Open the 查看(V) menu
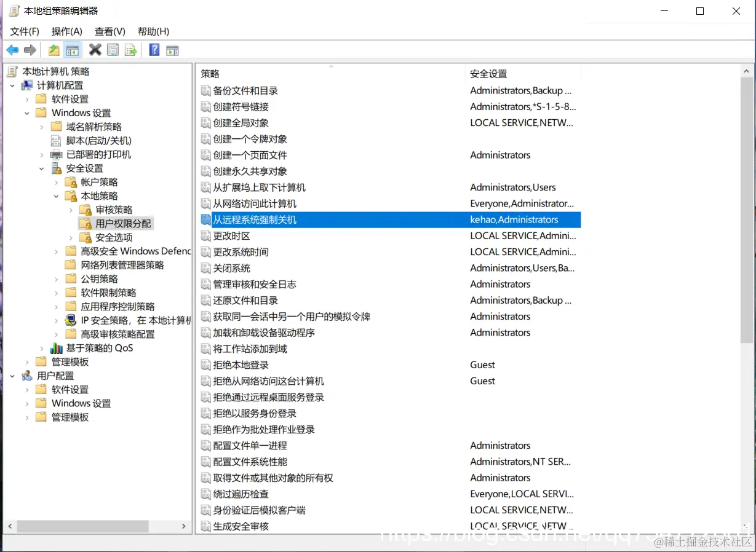The height and width of the screenshot is (552, 756). click(x=109, y=31)
